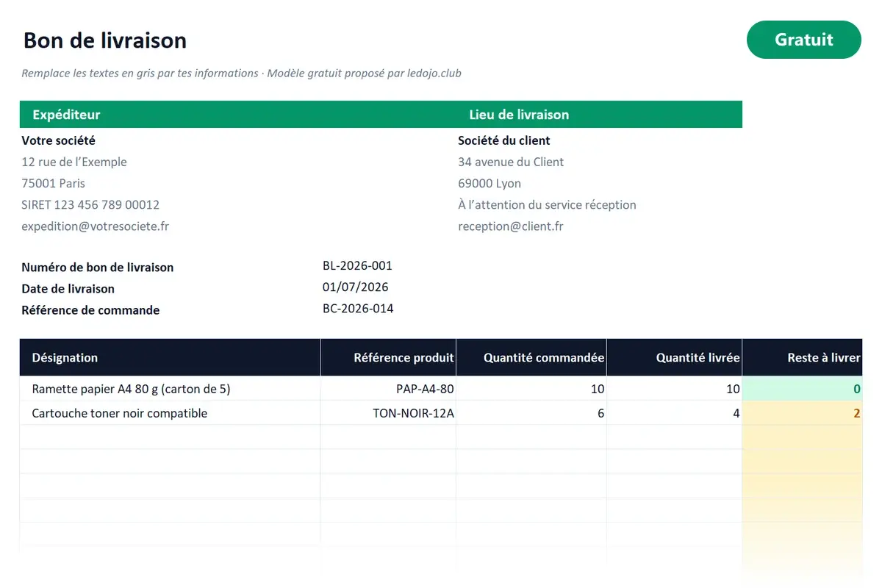Select the Bon de livraison title

[x=105, y=40]
